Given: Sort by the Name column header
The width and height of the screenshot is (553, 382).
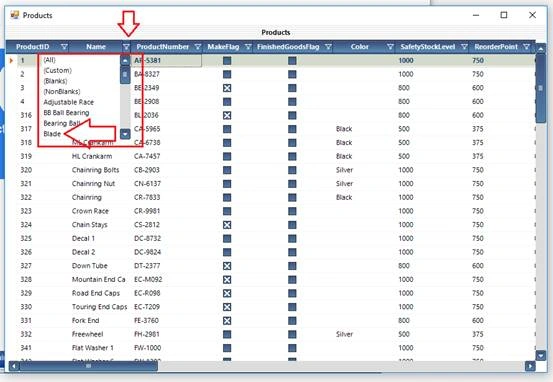Looking at the screenshot, I should 96,47.
